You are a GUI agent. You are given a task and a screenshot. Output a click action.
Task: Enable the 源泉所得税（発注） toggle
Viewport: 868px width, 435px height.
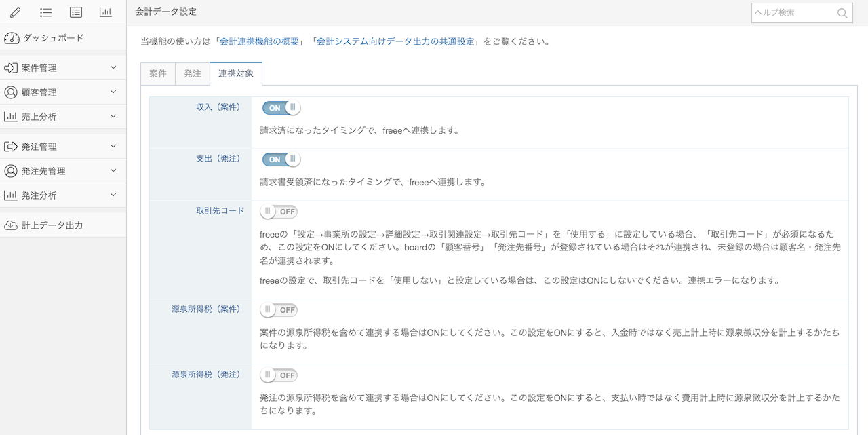pos(279,375)
